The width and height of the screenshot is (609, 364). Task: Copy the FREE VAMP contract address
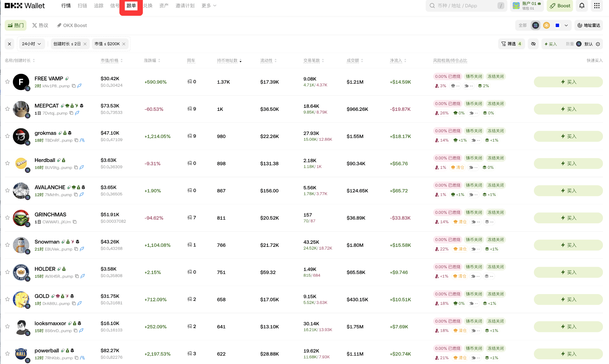coord(74,86)
